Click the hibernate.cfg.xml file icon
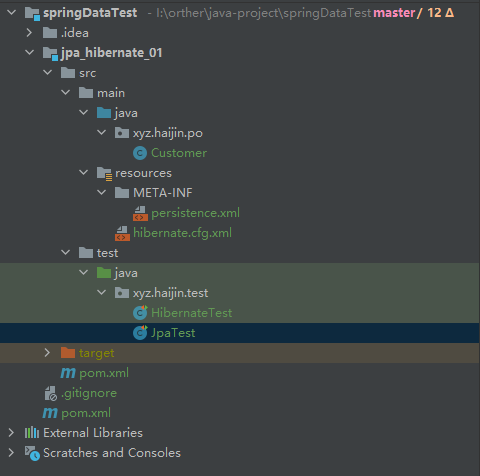Image resolution: width=480 pixels, height=476 pixels. pos(122,233)
